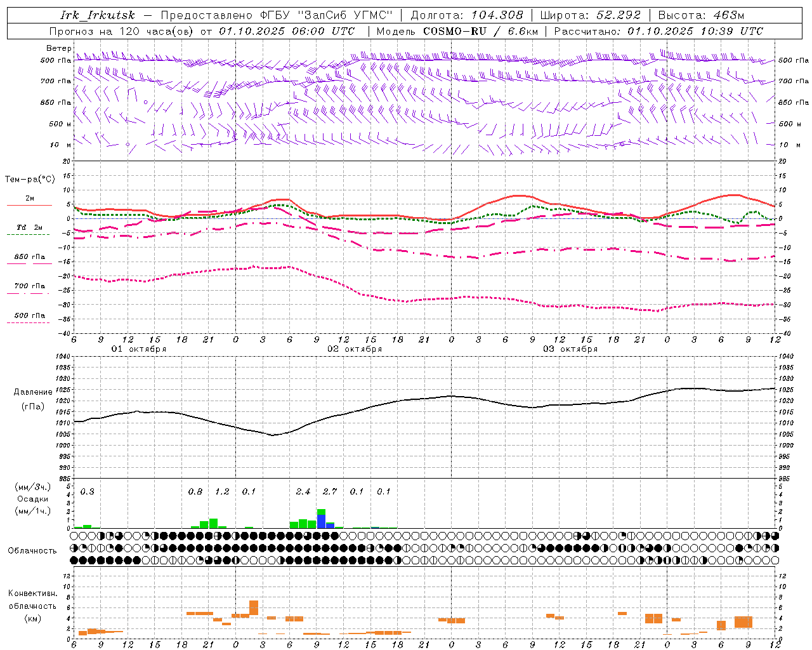Click the 02 октября date label
Image resolution: width=812 pixels, height=650 pixels.
tap(355, 349)
